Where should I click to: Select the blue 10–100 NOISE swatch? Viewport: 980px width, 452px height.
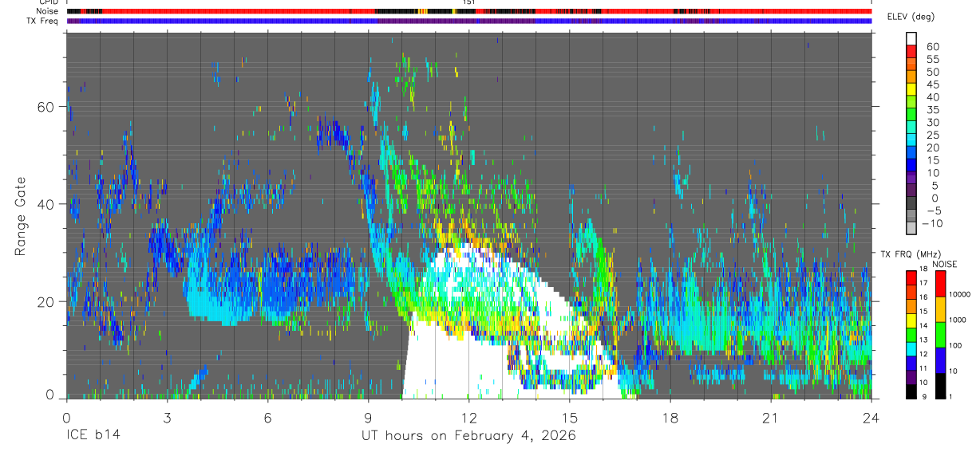940,360
